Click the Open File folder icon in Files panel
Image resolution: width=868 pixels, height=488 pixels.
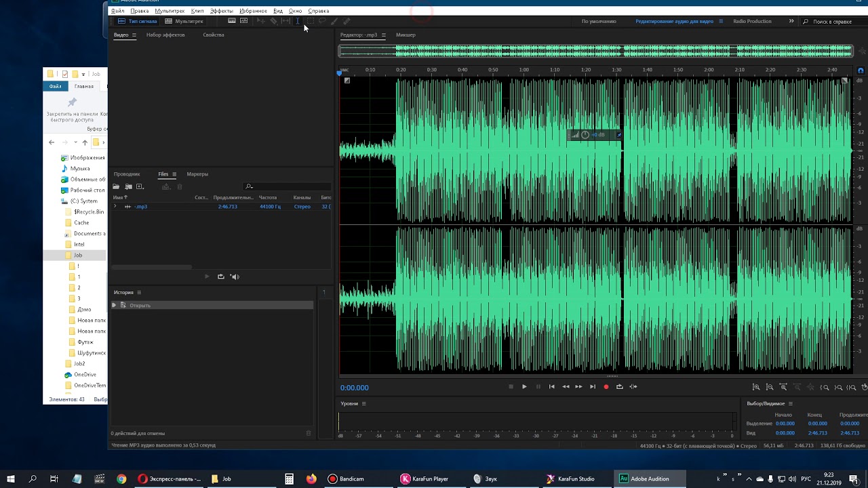116,186
